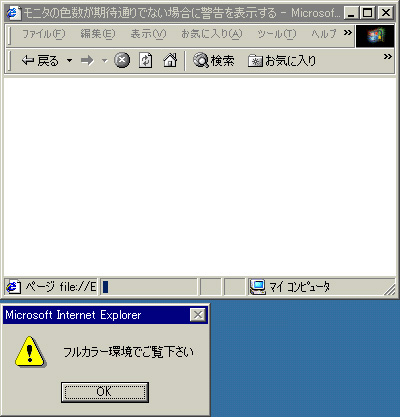Open the 編集(E) menu
This screenshot has width=400, height=417.
(98, 34)
